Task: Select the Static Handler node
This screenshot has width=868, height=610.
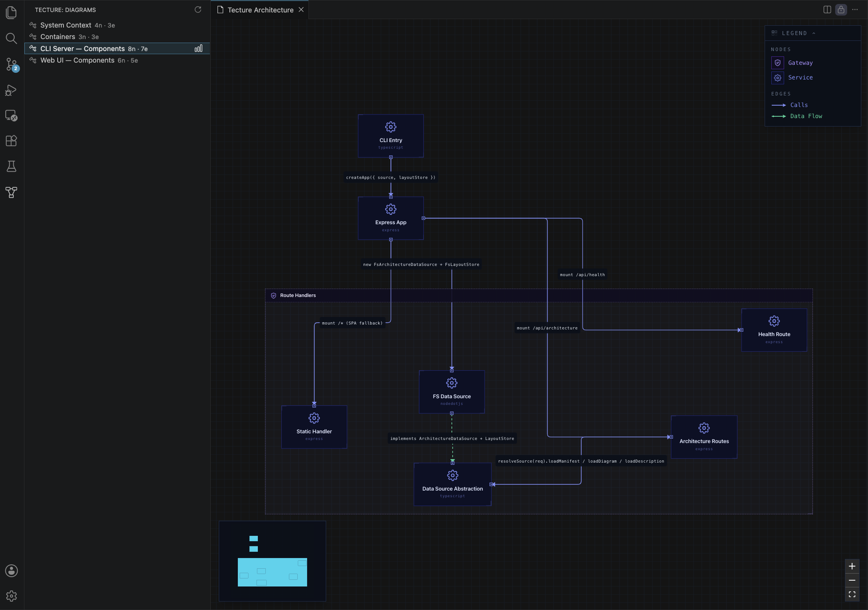Action: (314, 427)
